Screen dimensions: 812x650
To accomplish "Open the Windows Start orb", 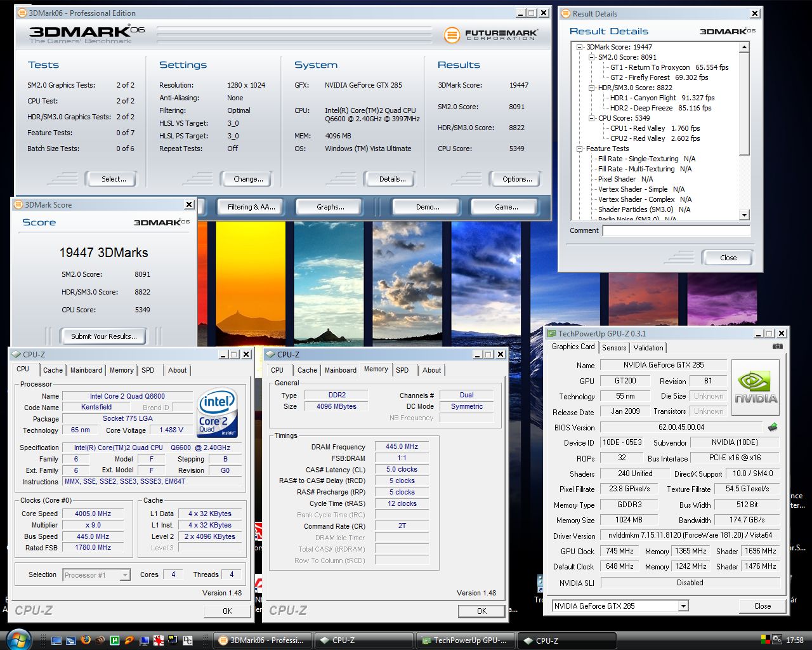I will tap(18, 639).
